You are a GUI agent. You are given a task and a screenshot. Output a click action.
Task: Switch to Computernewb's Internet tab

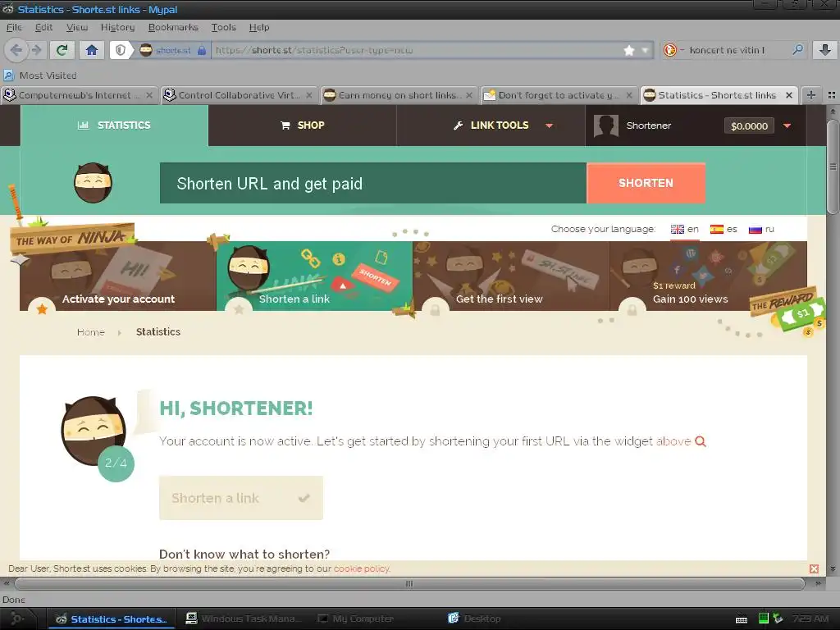pos(80,95)
